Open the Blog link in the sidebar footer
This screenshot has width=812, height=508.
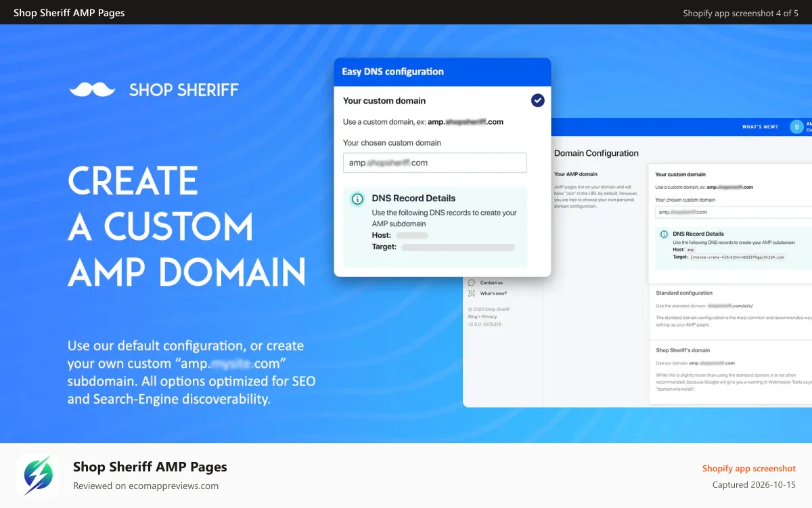click(472, 316)
